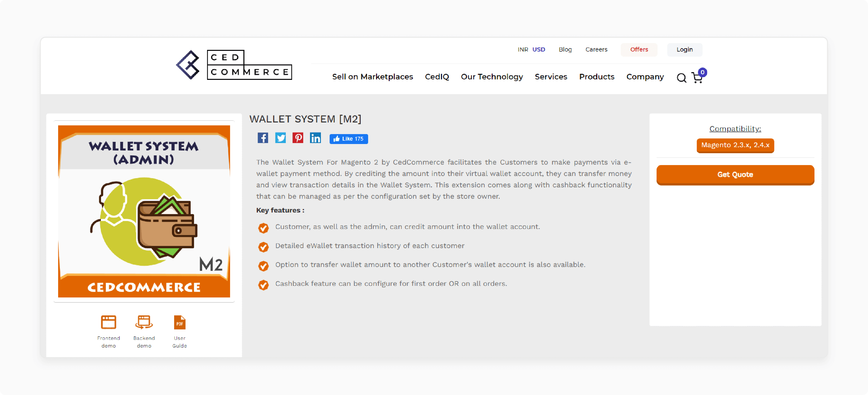Open the Company menu
The image size is (868, 395).
(645, 77)
